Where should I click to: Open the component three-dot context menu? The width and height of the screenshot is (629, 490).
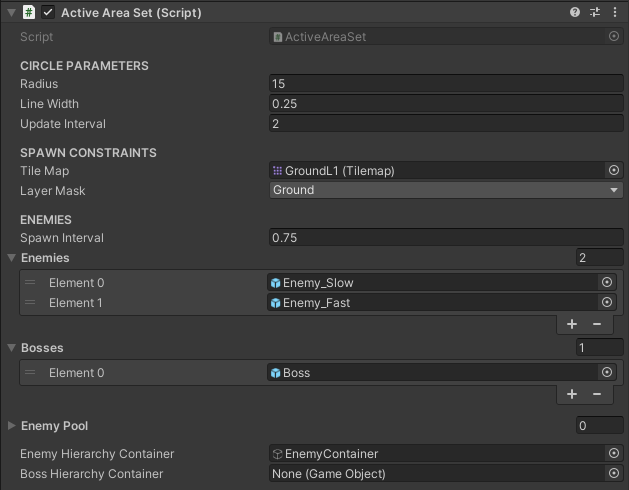[615, 12]
